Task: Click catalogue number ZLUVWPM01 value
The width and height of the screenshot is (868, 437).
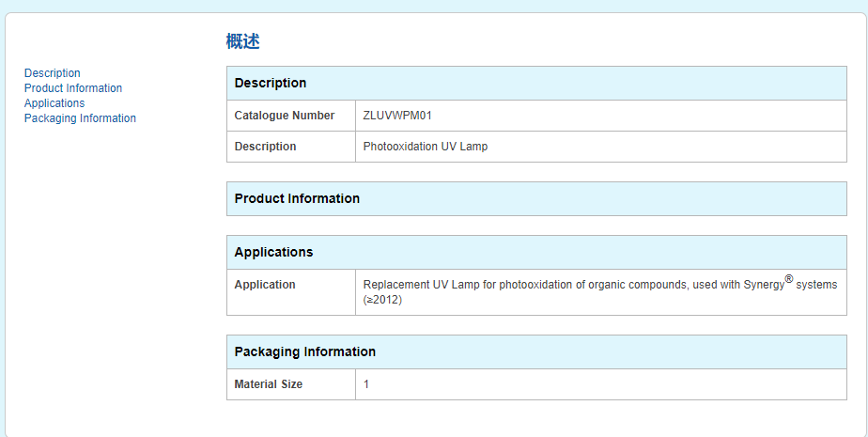Action: coord(396,116)
